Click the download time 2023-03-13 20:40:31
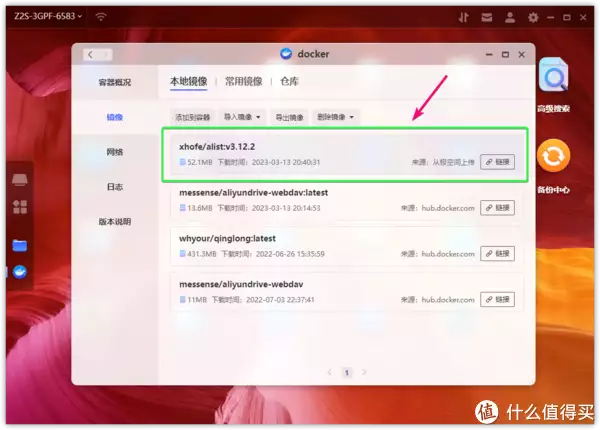Screen dimensions: 600x430 (x=286, y=162)
